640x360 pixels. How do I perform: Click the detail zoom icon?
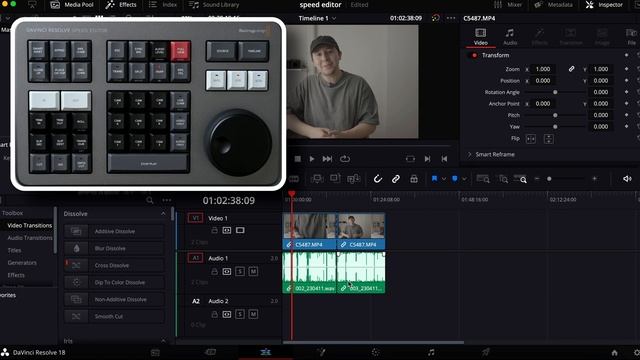pyautogui.click(x=503, y=179)
